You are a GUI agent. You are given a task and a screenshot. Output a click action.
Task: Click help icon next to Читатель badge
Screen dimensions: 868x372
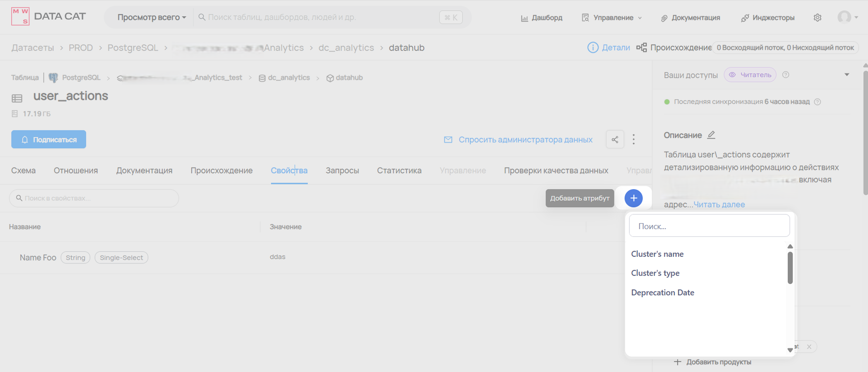pyautogui.click(x=786, y=75)
